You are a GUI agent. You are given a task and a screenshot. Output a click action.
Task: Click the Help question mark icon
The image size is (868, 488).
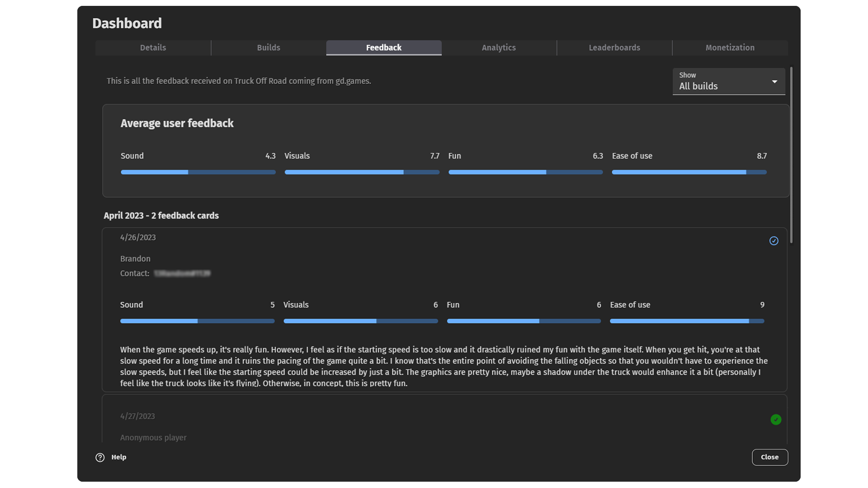tap(100, 457)
